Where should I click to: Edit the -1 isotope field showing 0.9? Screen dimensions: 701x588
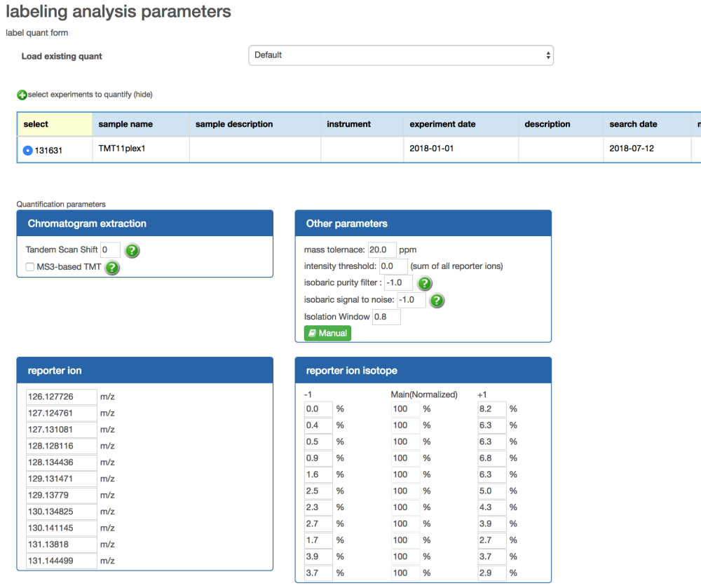(x=319, y=458)
